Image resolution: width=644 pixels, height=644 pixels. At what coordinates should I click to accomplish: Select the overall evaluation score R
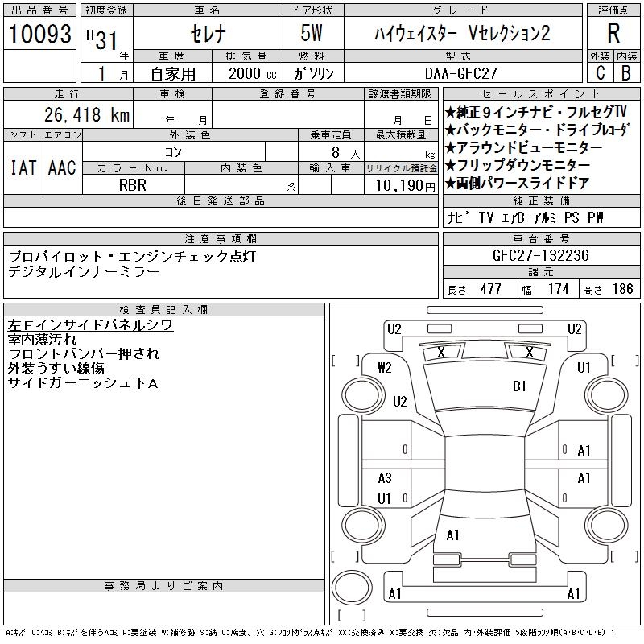(x=613, y=33)
